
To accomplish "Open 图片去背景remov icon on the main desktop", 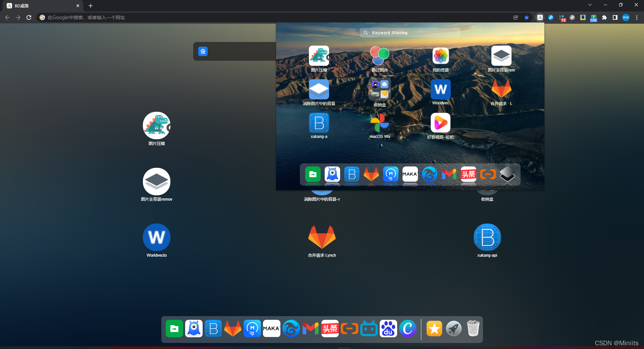I will tap(157, 182).
